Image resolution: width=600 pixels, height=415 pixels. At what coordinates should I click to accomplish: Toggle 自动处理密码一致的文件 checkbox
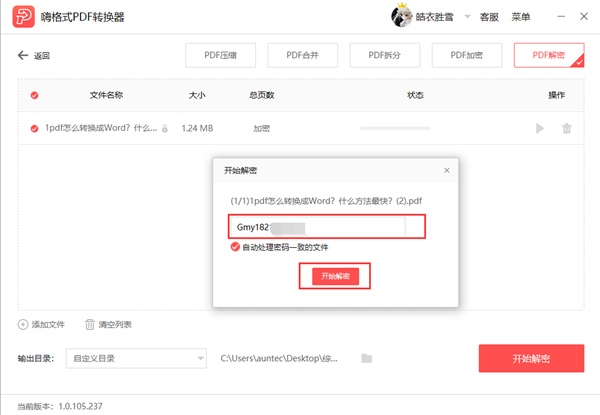(235, 247)
